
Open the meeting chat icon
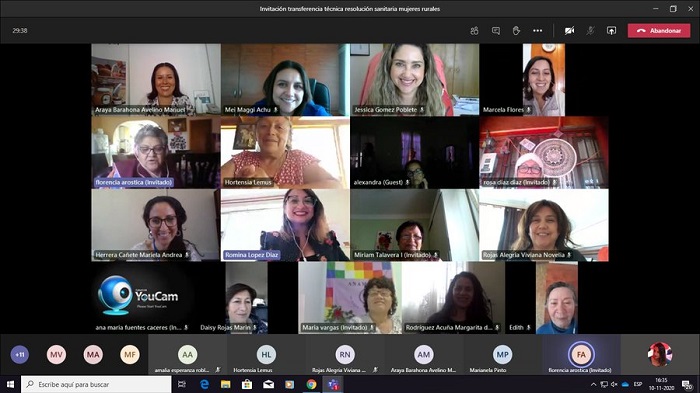tap(496, 31)
